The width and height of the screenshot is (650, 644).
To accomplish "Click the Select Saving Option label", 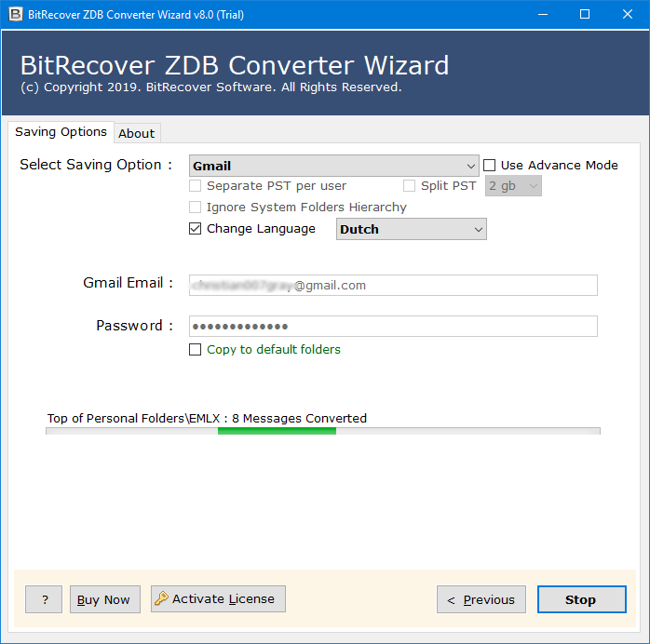I will [96, 165].
